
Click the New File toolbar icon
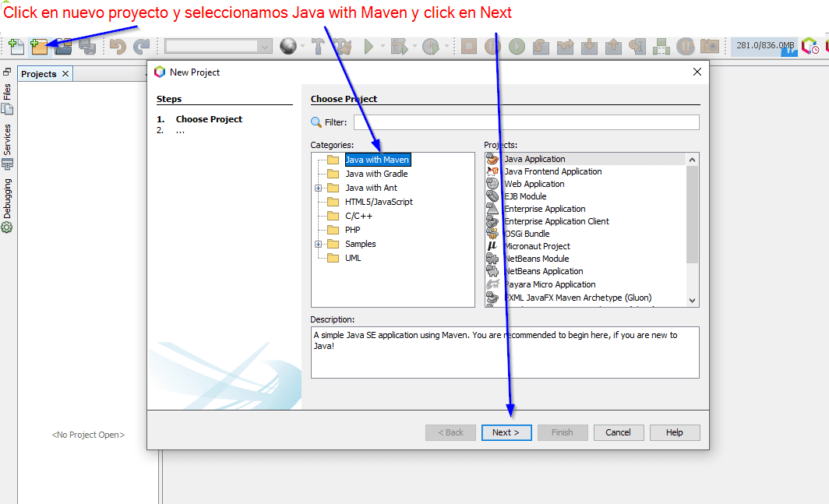click(16, 47)
